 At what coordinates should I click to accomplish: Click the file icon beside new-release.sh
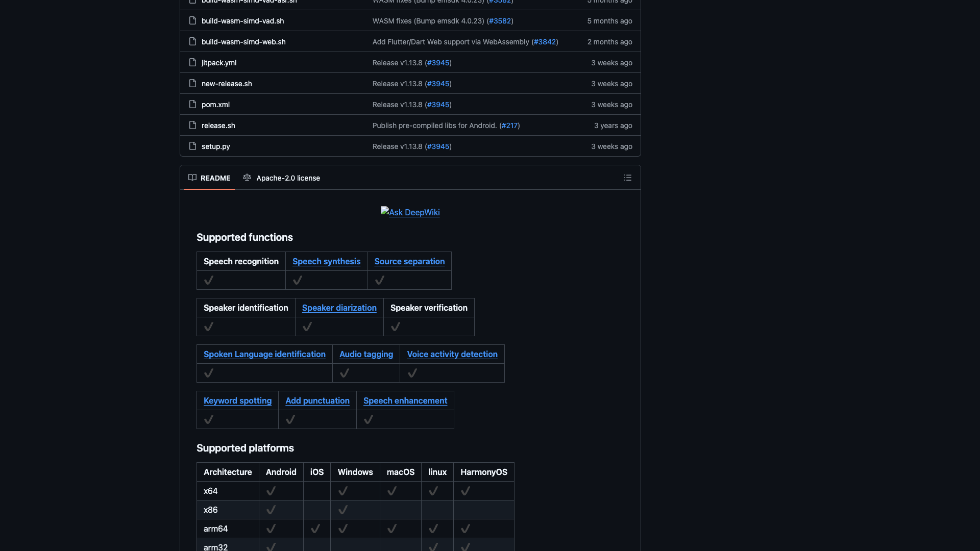coord(192,83)
